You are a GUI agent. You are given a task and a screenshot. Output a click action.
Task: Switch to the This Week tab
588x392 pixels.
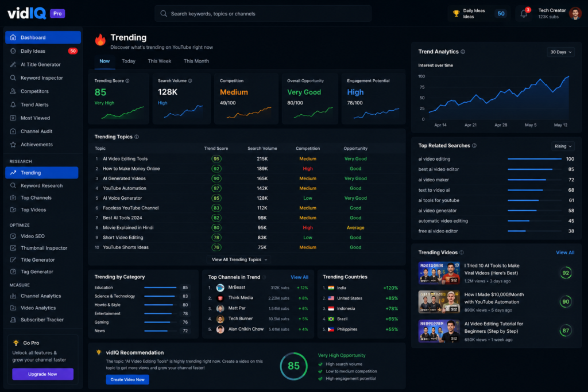coord(160,61)
